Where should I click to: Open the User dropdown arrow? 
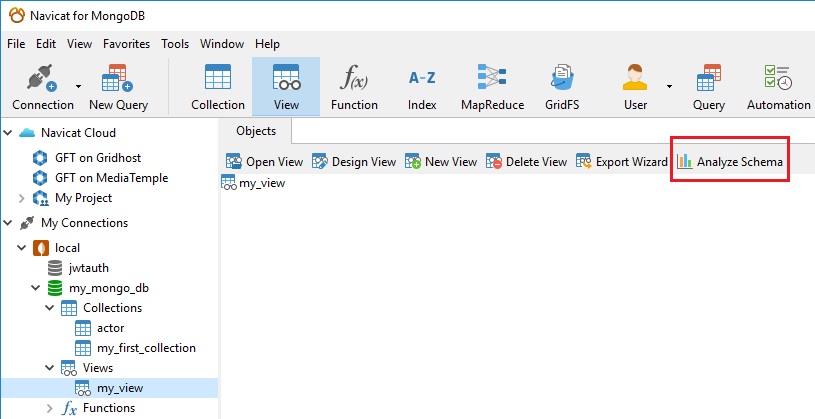669,86
